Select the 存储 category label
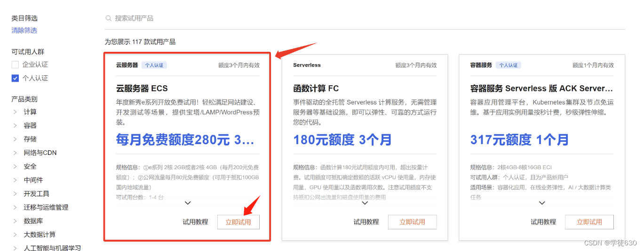This screenshot has height=251, width=644. tap(30, 139)
